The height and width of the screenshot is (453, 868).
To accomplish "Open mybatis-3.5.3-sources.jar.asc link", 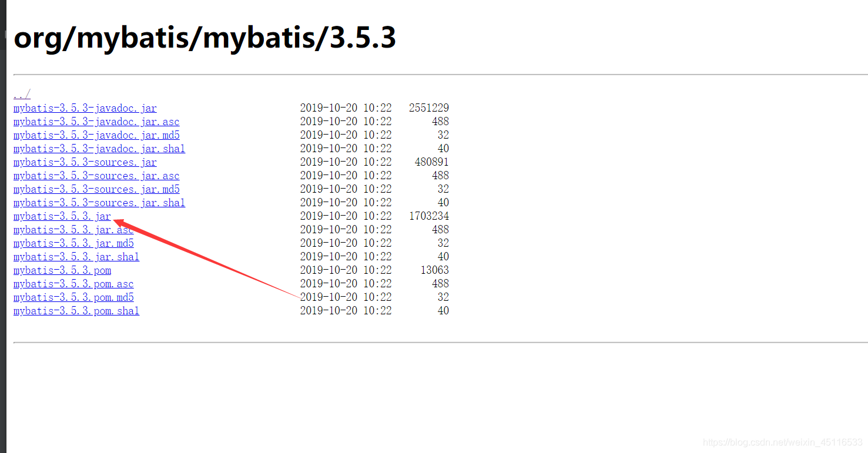I will 96,176.
